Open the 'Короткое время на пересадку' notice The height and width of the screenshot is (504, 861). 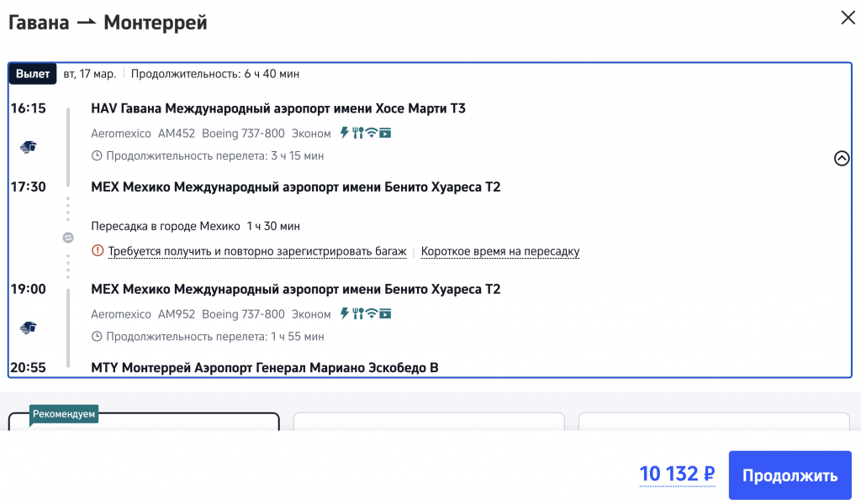[x=500, y=251]
